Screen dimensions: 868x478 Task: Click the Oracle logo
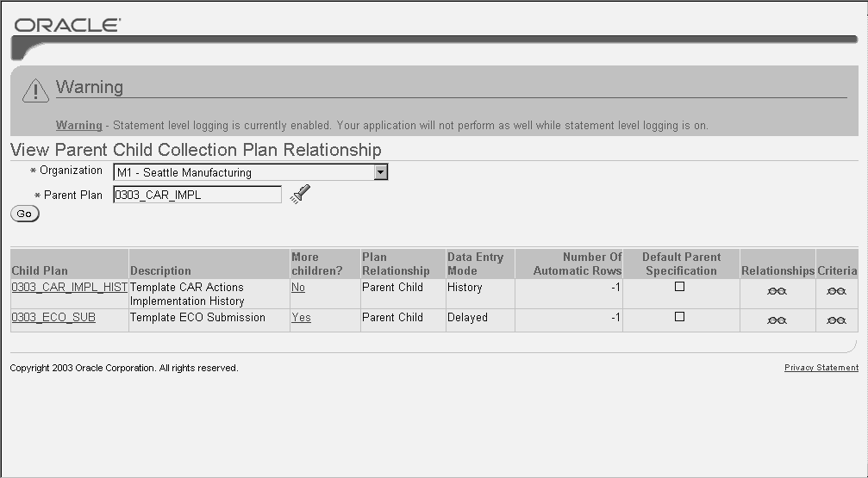coord(67,25)
